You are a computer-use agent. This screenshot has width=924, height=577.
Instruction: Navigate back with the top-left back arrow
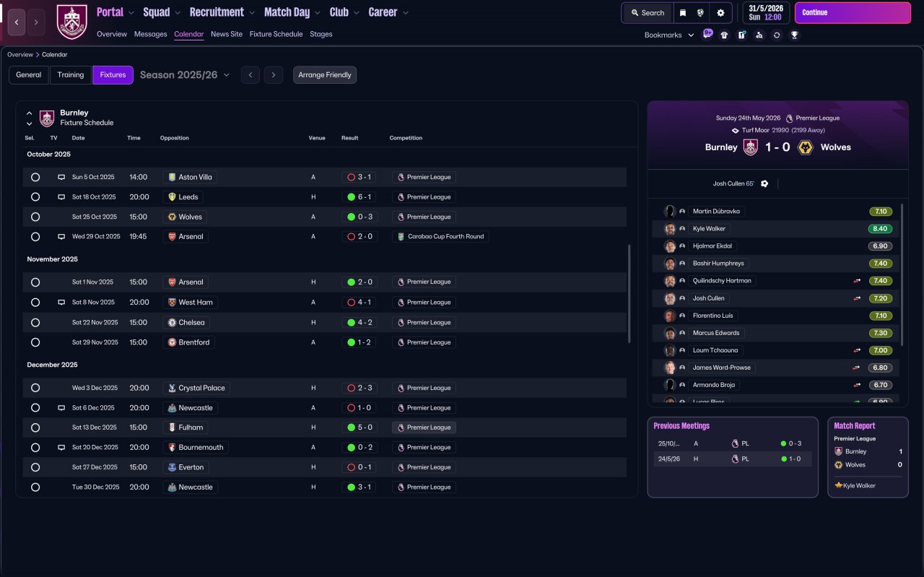click(17, 22)
